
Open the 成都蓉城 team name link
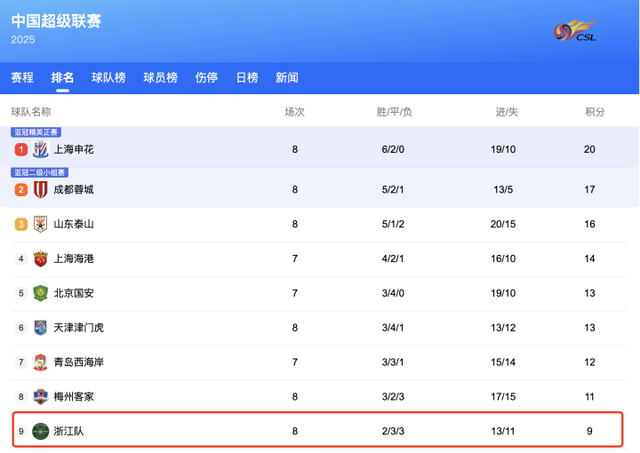pyautogui.click(x=74, y=190)
